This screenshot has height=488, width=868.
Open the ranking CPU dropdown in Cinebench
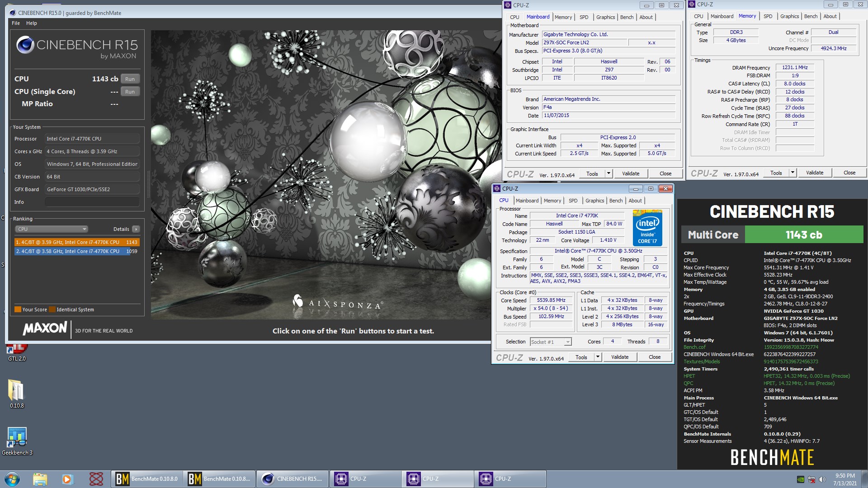(51, 229)
